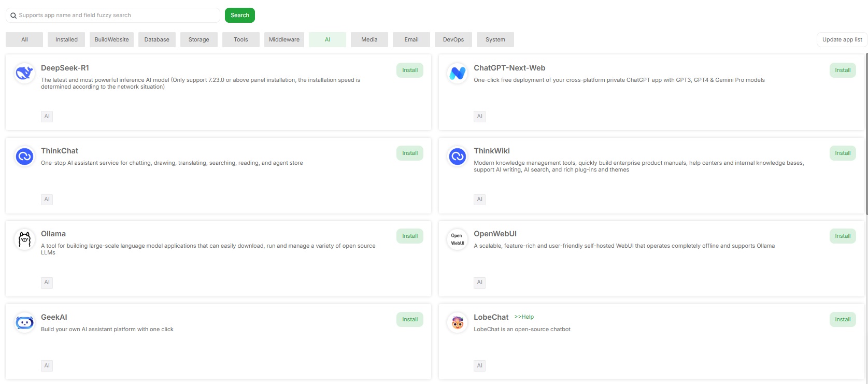
Task: Click the green Search button
Action: (240, 15)
